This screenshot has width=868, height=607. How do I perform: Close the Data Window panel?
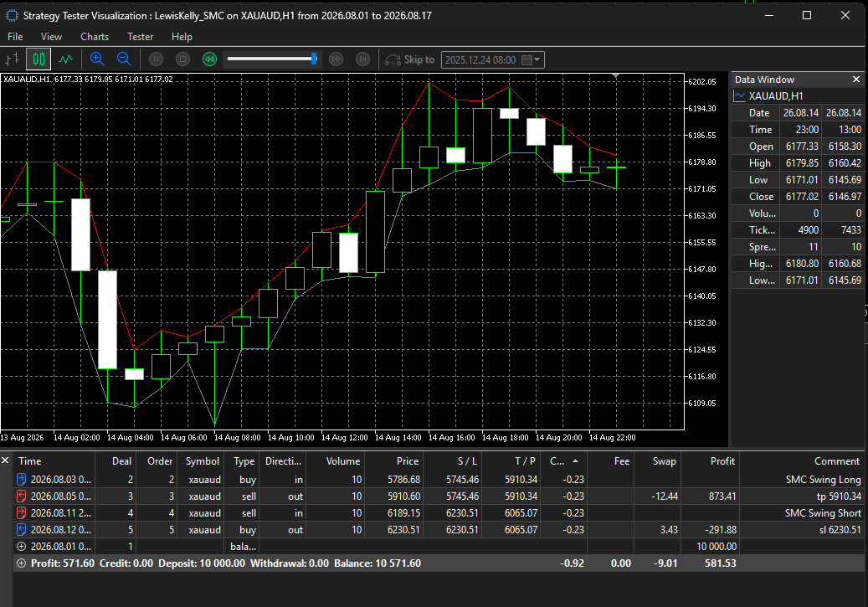pyautogui.click(x=855, y=80)
